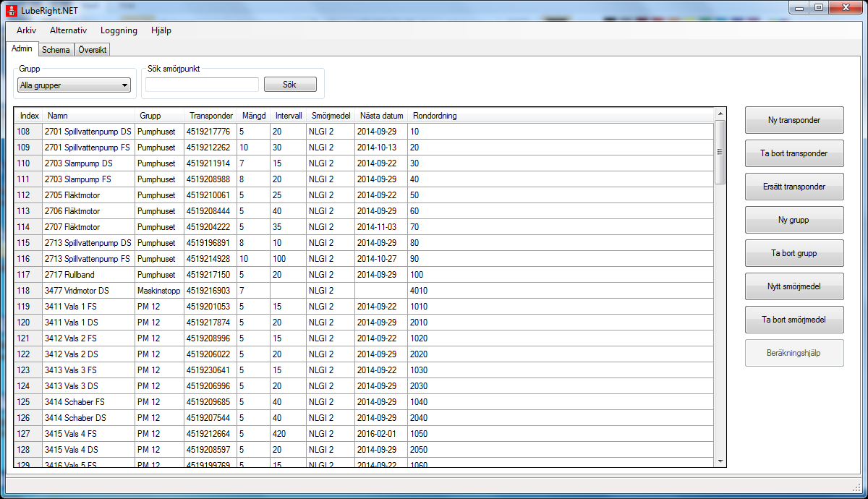Sort by the Index column header
Viewport: 868px width, 499px height.
click(x=29, y=116)
